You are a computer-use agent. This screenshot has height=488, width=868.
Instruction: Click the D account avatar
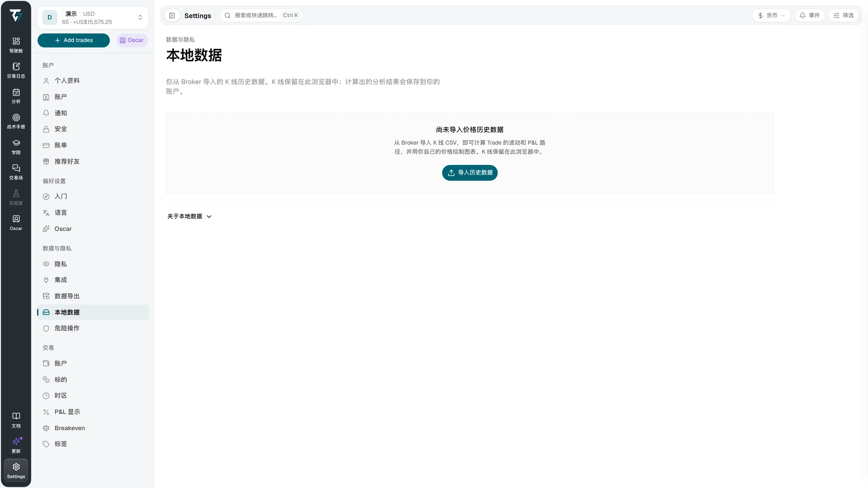50,18
